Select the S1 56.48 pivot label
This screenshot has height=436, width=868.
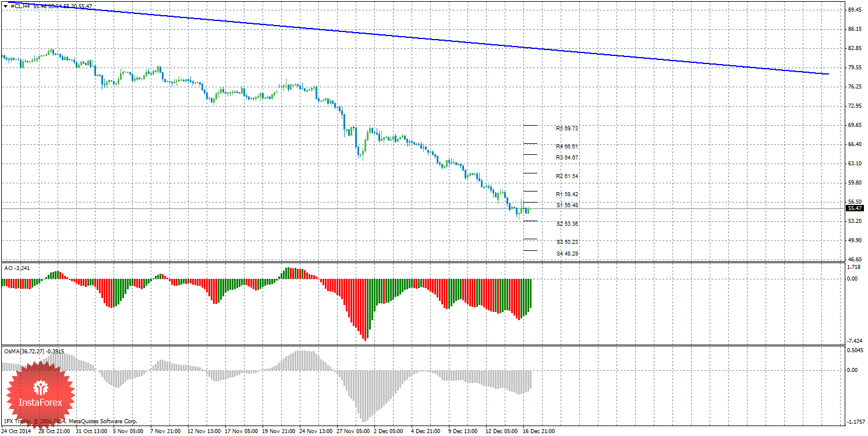tap(566, 205)
